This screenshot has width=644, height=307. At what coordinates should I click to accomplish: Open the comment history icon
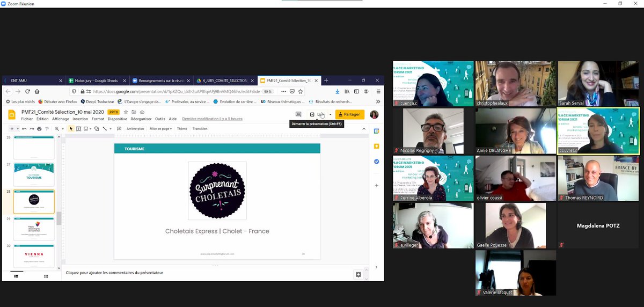click(298, 114)
